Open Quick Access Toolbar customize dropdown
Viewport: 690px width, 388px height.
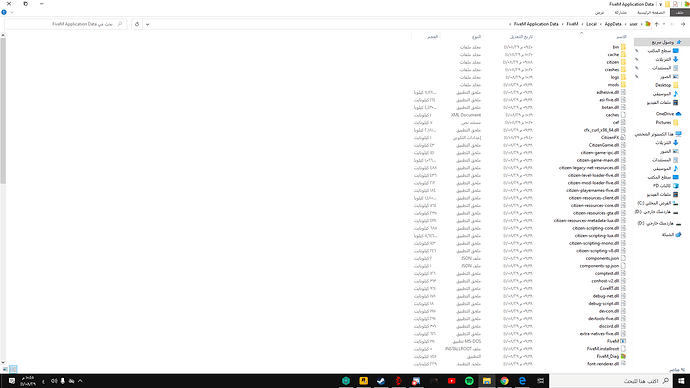(661, 4)
